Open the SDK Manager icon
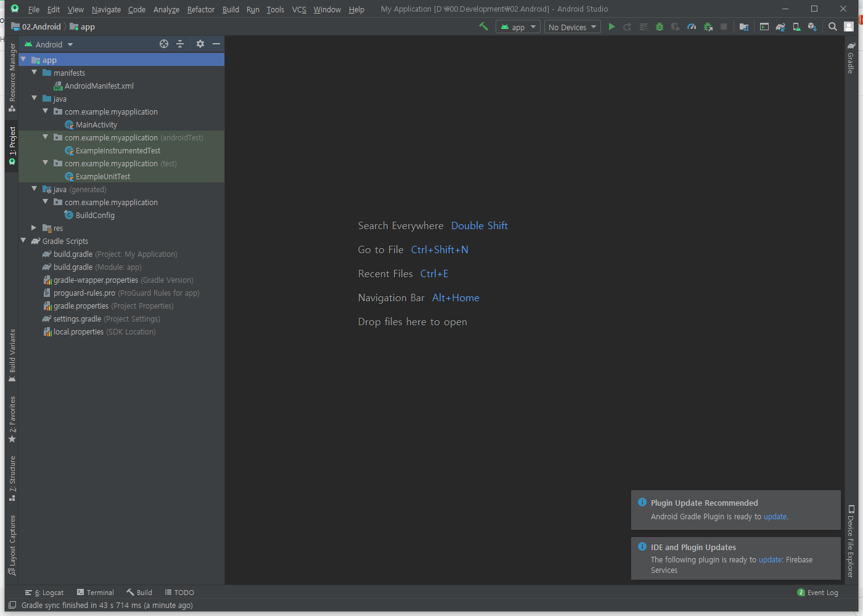The width and height of the screenshot is (863, 616). [x=812, y=26]
